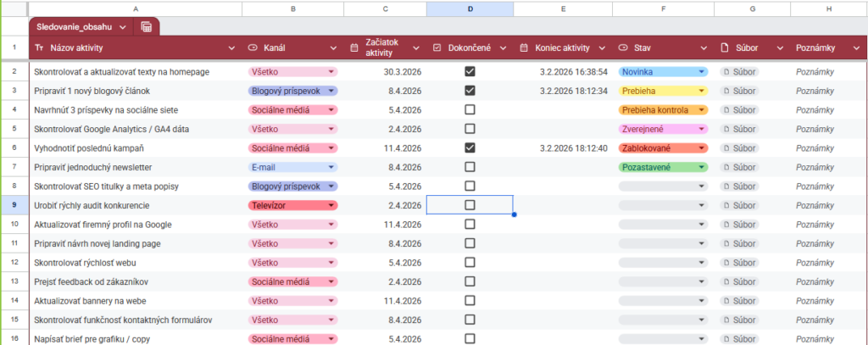Uncheck Dokončené for blogový článok task

[x=470, y=90]
